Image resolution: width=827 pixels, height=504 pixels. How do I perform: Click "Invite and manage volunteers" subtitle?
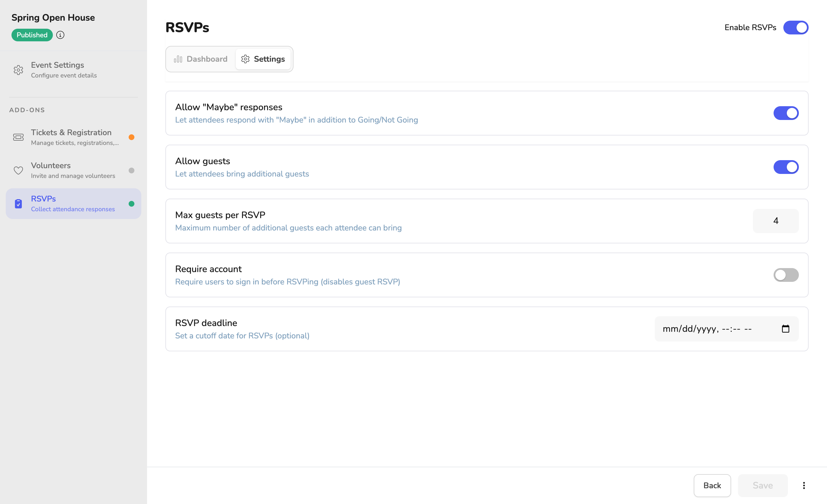[73, 176]
